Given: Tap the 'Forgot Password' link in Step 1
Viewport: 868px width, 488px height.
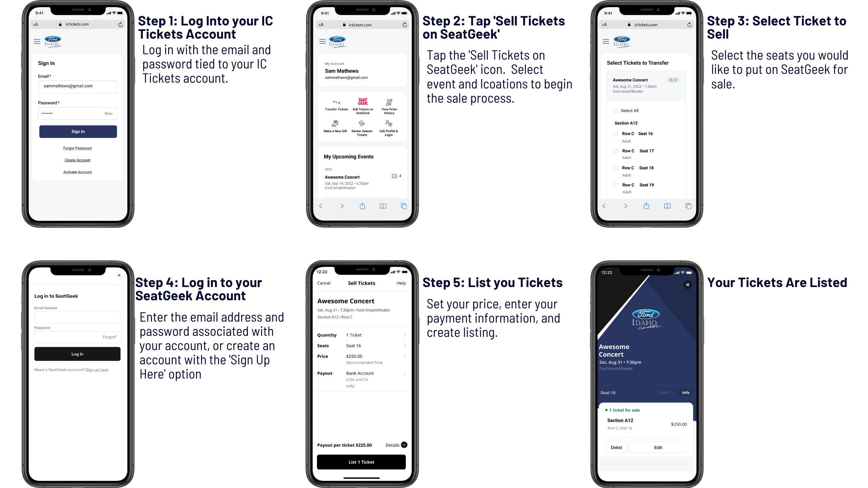Looking at the screenshot, I should [77, 148].
